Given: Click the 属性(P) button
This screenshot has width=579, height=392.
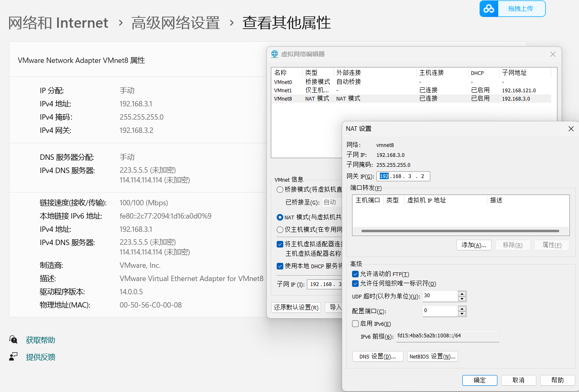Looking at the screenshot, I should point(552,245).
